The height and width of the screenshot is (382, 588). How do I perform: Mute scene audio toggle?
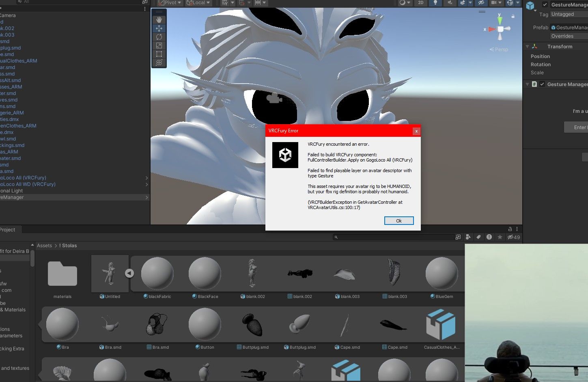click(450, 2)
